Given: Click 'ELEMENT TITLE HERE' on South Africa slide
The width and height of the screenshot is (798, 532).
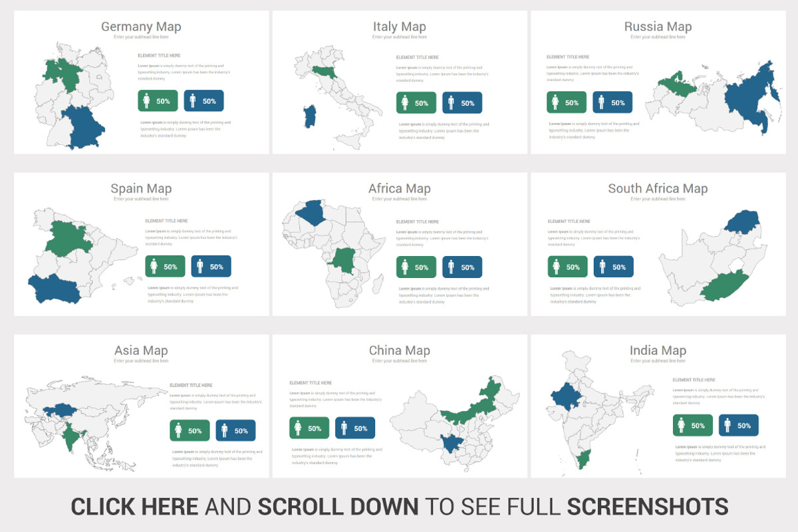Looking at the screenshot, I should 569,221.
